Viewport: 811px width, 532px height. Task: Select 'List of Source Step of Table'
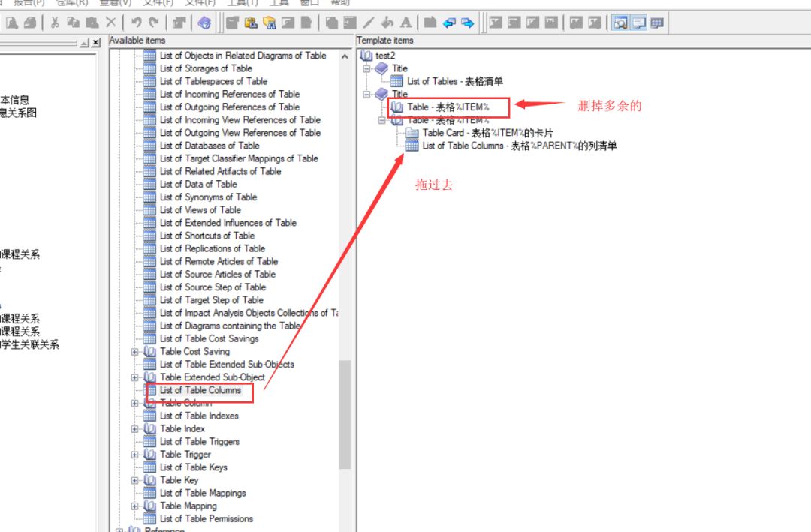213,287
